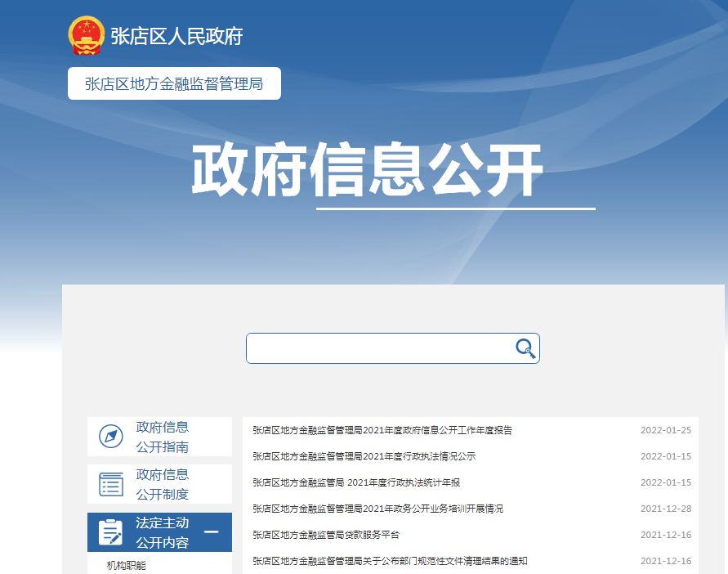The height and width of the screenshot is (574, 728).
Task: Click the 张店区人民政府 title text
Action: 176,37
